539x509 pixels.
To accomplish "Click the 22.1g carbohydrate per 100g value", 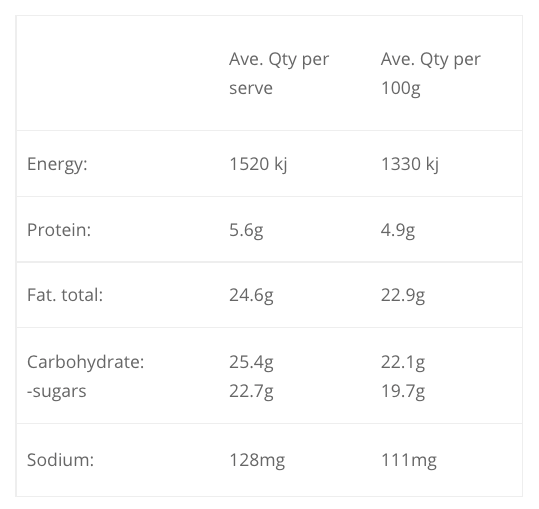I will click(403, 362).
